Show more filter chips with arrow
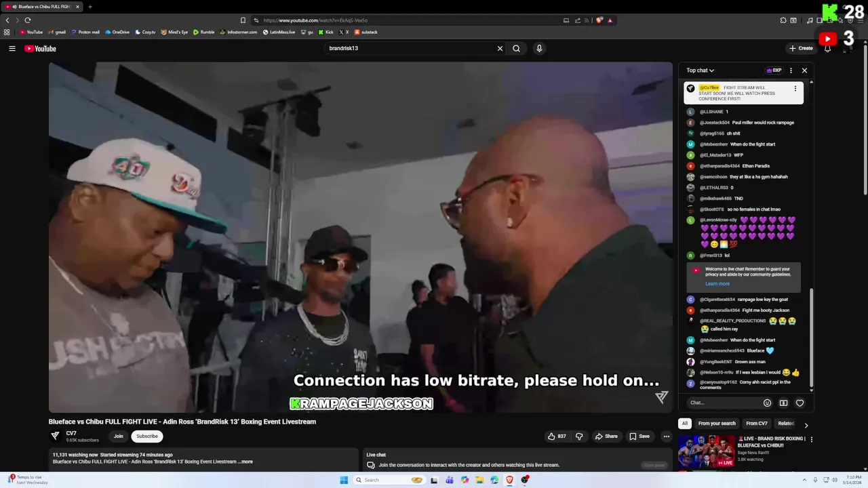This screenshot has width=868, height=488. (806, 425)
